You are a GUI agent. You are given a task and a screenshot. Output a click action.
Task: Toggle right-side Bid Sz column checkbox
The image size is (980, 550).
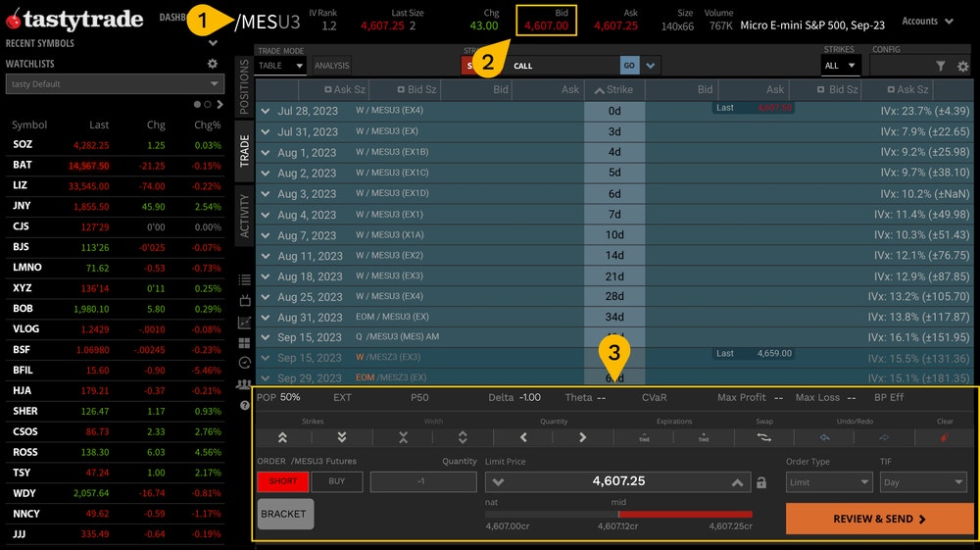tap(820, 90)
